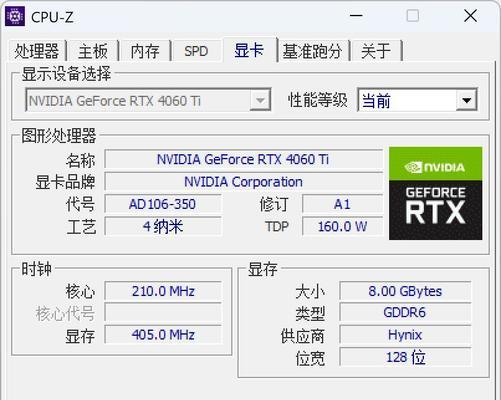Click the core clock 210.0 MHz field
Image resolution: width=501 pixels, height=400 pixels.
click(163, 291)
